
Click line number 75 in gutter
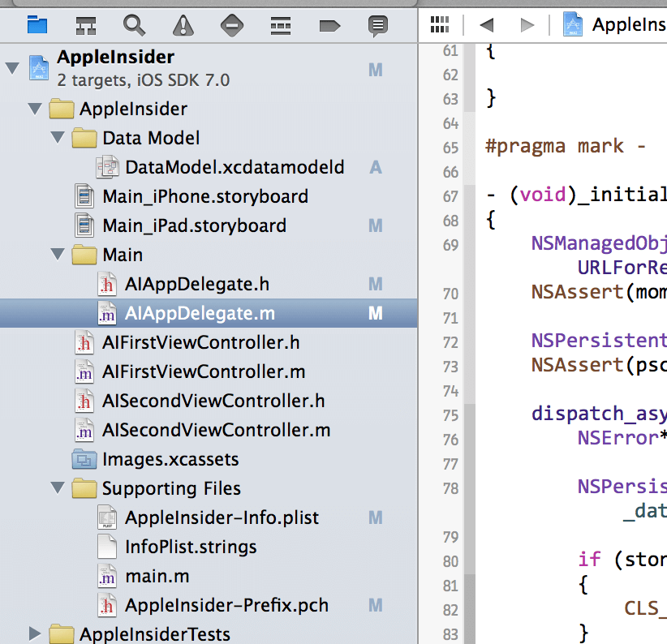[450, 415]
